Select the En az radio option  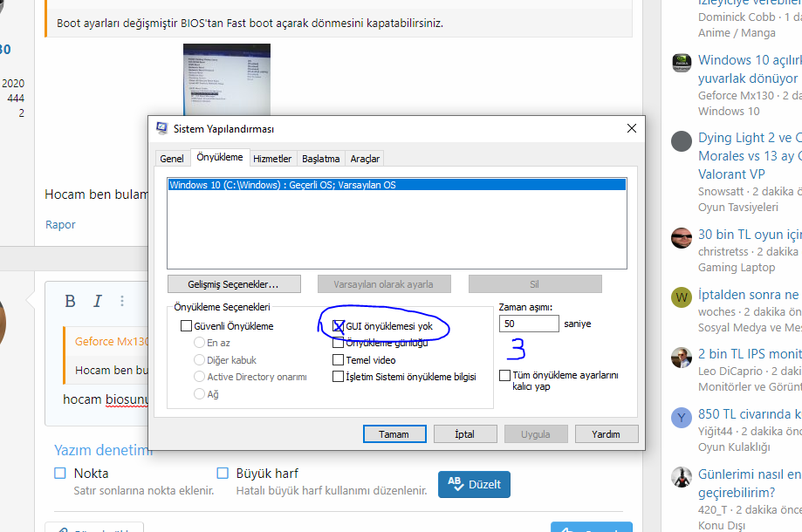click(200, 343)
